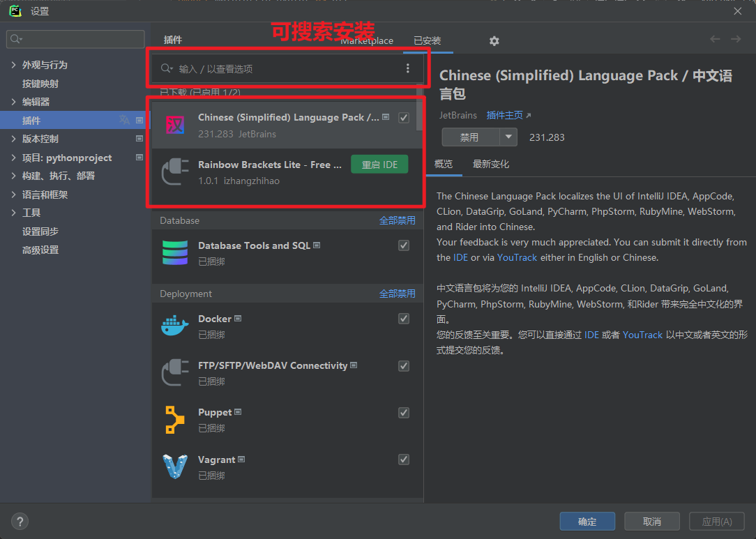Expand 构建、执行、部署 settings group

tap(13, 176)
